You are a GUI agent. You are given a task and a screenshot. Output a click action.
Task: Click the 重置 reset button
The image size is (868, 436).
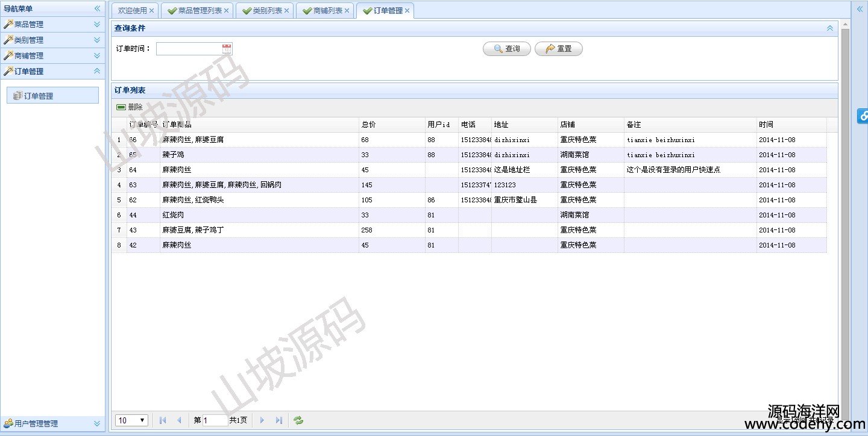point(559,49)
